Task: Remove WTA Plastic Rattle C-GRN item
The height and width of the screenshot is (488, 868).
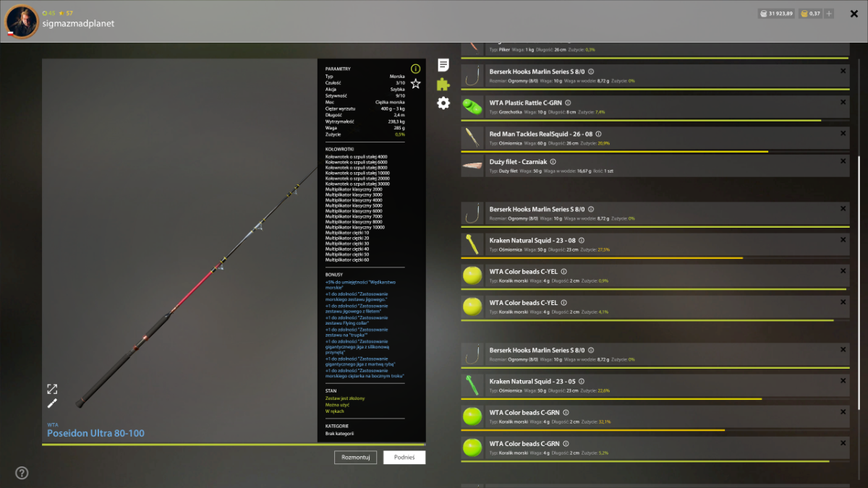Action: pos(843,102)
